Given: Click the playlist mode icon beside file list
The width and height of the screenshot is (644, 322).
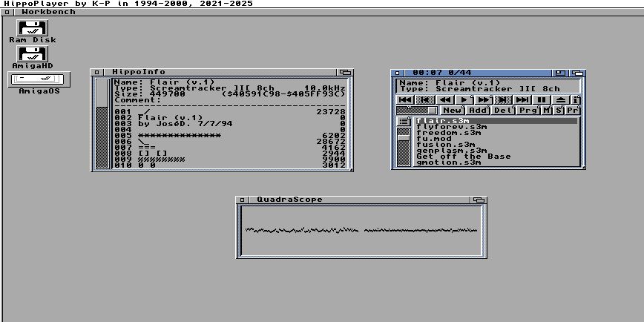Looking at the screenshot, I should 404,121.
